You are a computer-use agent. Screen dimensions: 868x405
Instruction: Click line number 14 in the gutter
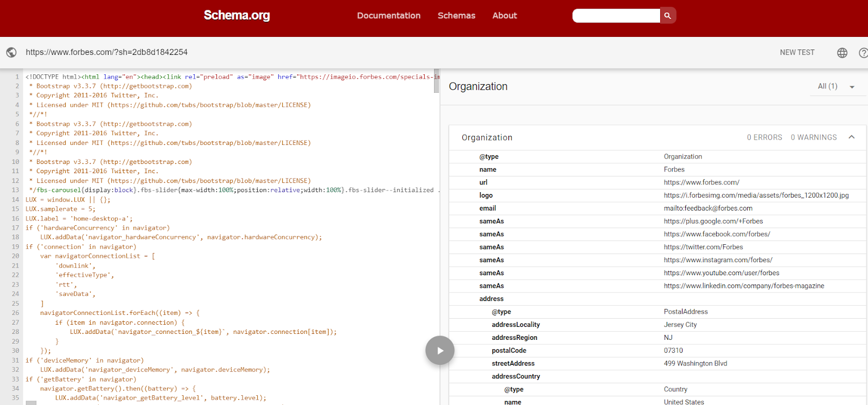click(x=15, y=200)
